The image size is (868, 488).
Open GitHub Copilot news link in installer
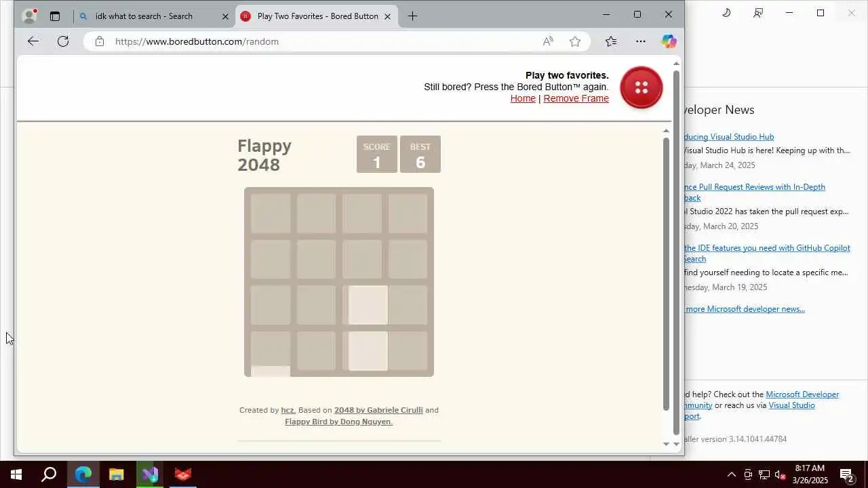pos(768,253)
